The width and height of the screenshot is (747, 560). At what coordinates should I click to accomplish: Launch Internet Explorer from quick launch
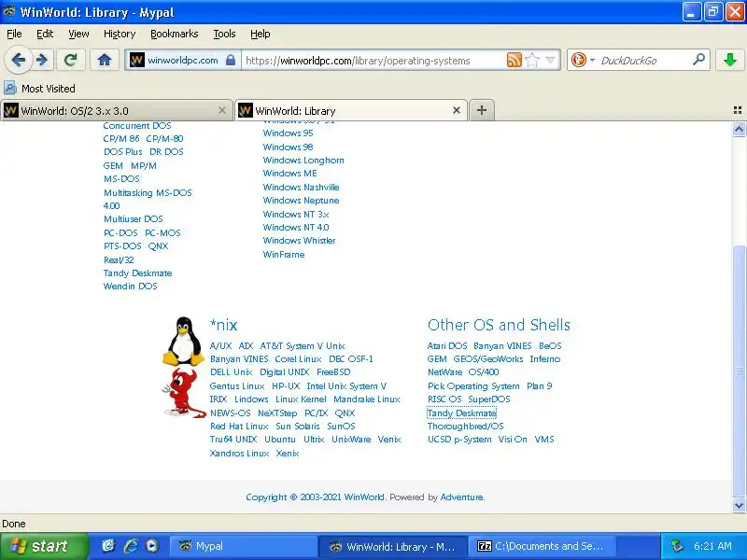(131, 546)
